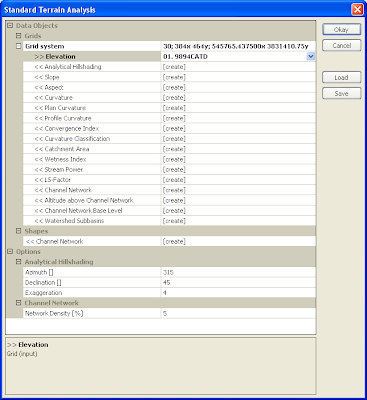Select the << Stream Power row
Viewport: 367px width, 400px height.
[169, 169]
